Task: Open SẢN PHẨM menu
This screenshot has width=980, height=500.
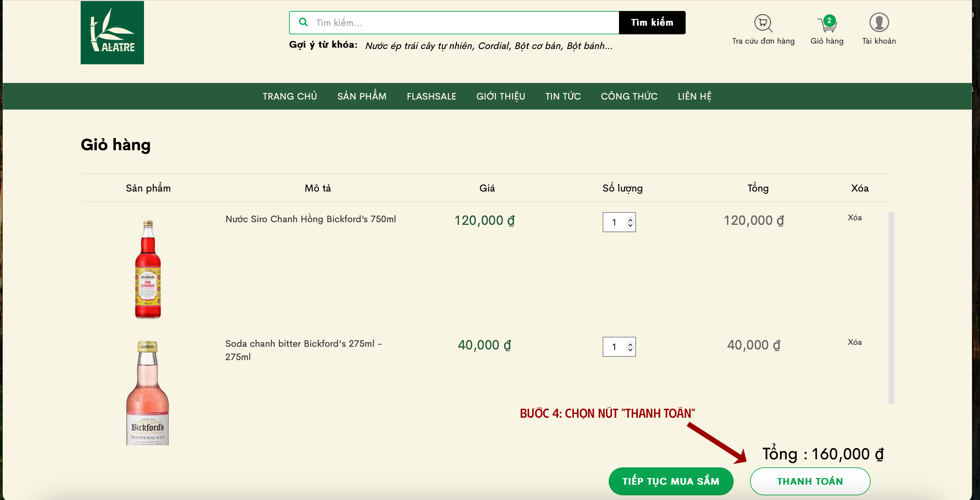Action: (362, 96)
